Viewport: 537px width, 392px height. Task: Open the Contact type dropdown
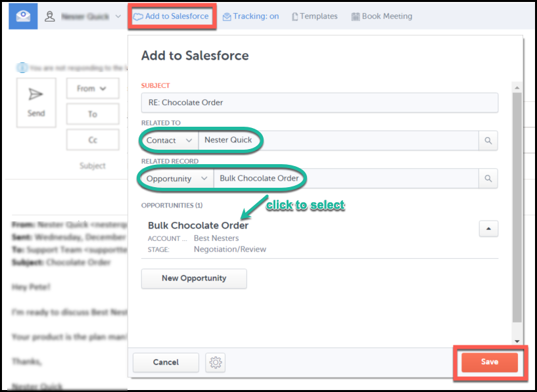170,141
